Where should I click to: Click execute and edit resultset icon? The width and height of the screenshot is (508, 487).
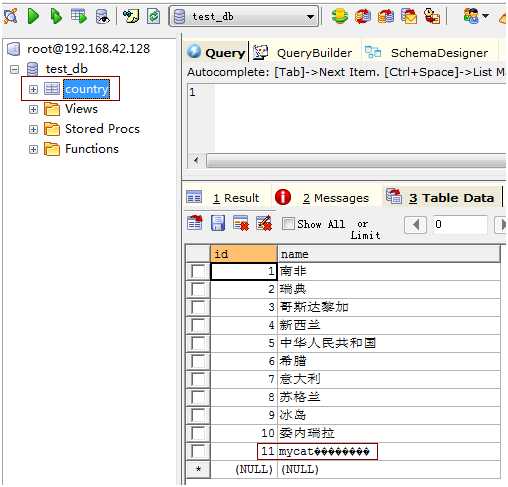click(79, 16)
